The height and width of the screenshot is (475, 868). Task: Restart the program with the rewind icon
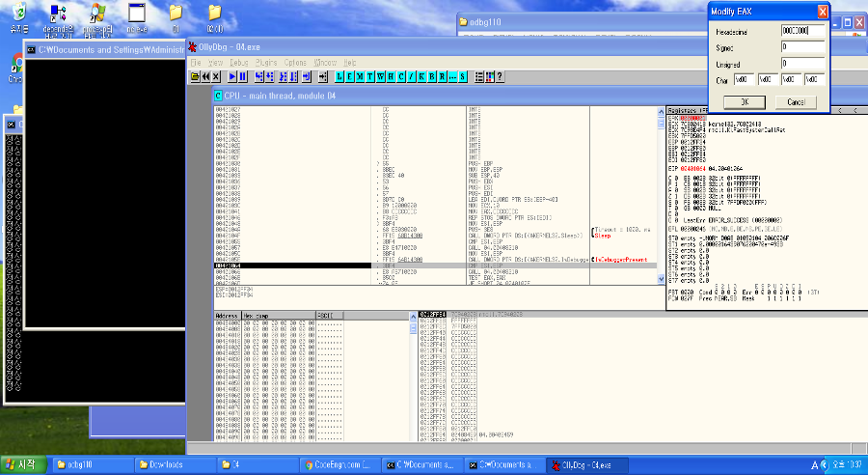coord(205,76)
